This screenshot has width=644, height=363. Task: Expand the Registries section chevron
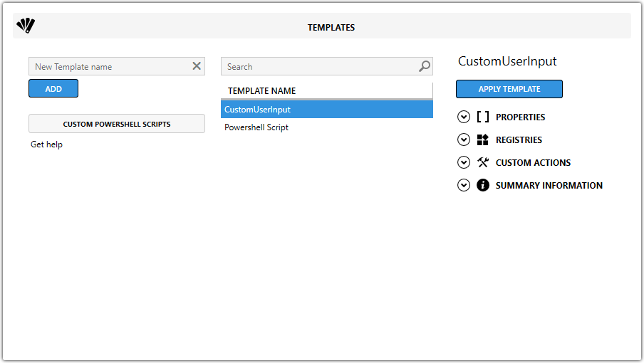[464, 140]
